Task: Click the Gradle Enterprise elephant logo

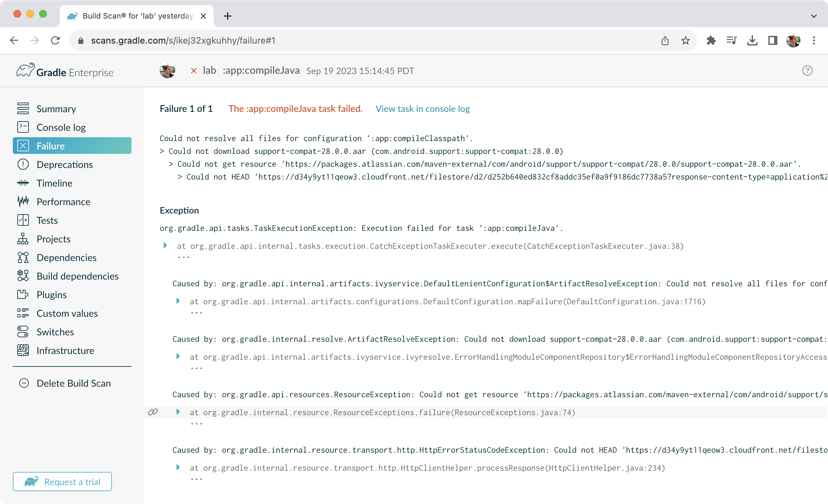Action: tap(26, 70)
